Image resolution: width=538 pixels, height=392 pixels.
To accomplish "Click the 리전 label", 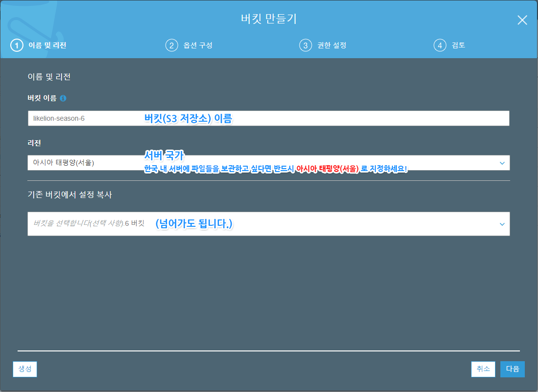I will pyautogui.click(x=34, y=143).
